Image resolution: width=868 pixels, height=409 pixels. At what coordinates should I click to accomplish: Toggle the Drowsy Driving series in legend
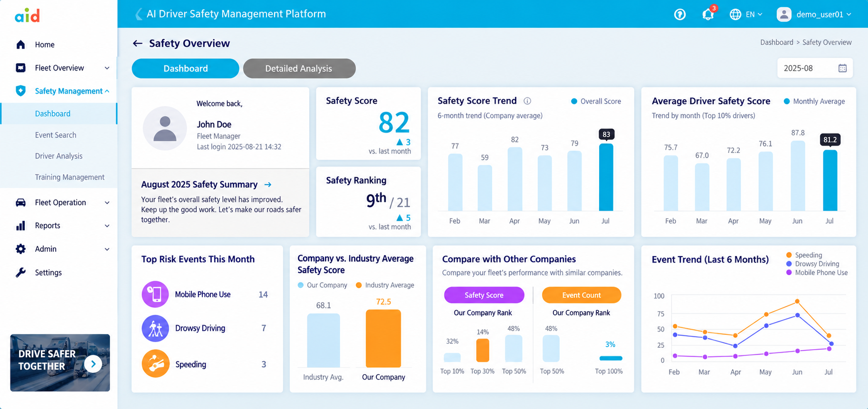813,264
